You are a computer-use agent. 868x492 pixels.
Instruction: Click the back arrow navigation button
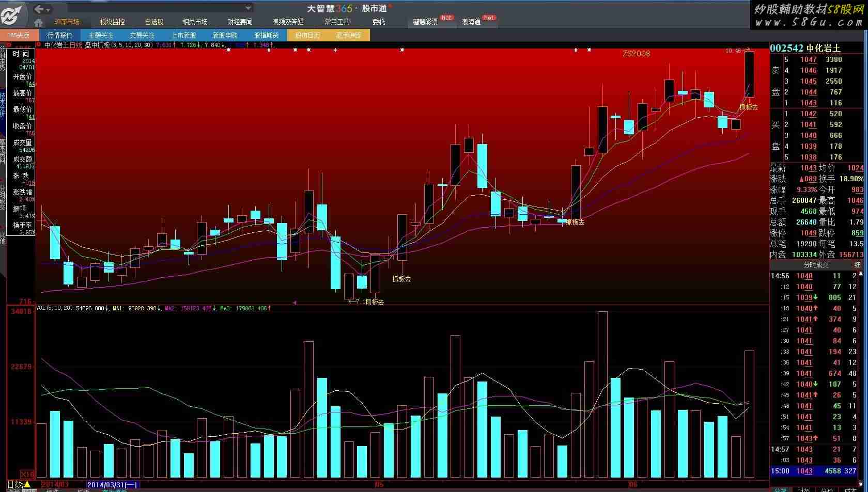pyautogui.click(x=39, y=9)
